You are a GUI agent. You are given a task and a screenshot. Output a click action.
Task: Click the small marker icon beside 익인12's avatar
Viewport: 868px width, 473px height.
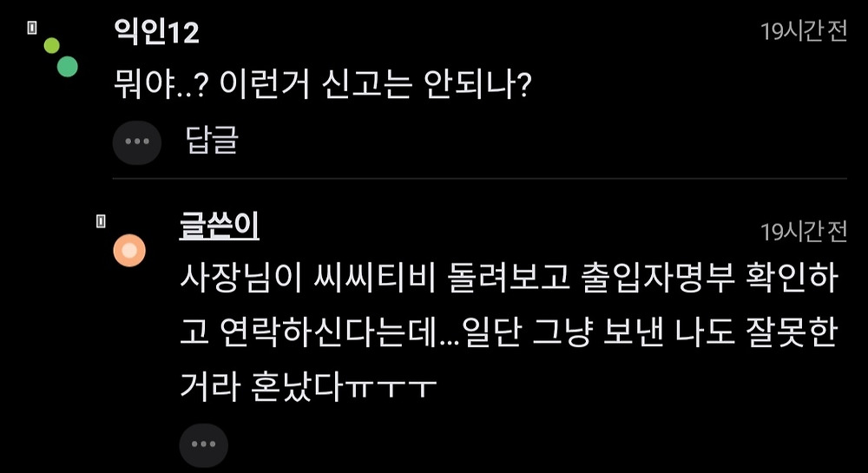point(32,29)
